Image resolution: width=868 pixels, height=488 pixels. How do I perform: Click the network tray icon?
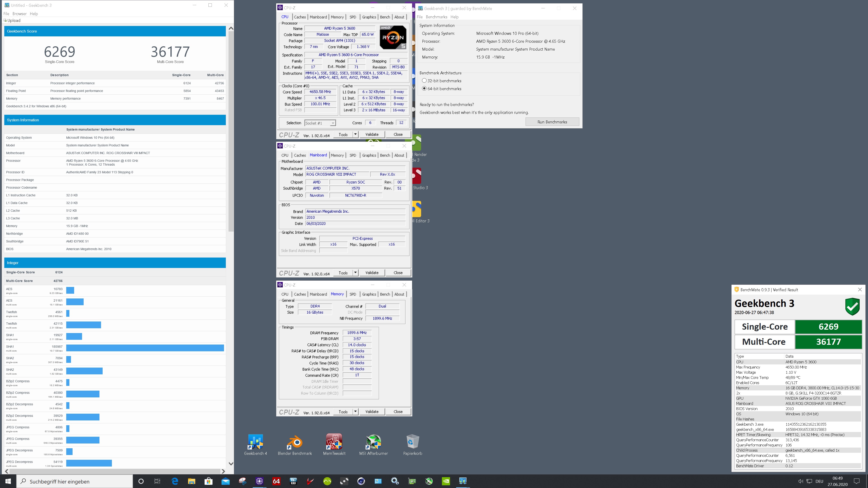[809, 481]
